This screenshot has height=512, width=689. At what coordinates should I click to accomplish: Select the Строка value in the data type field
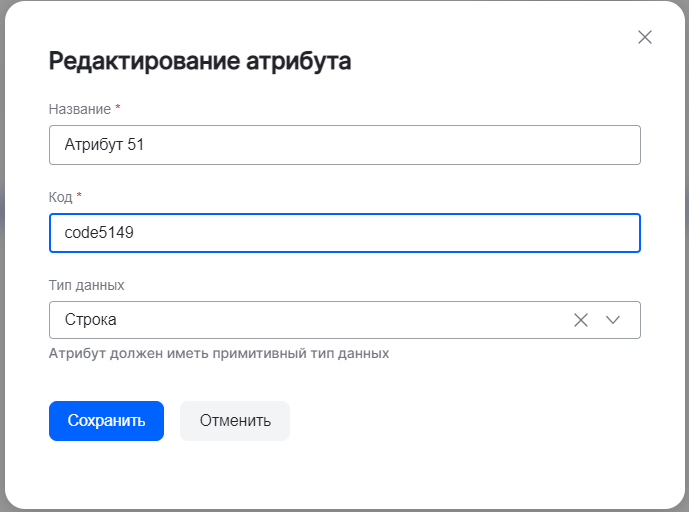coord(90,320)
